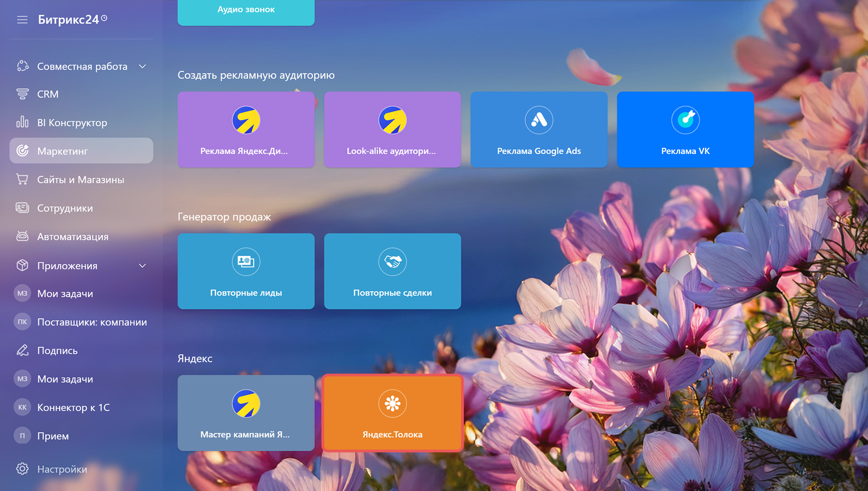Click the Создать рекламную аудиторию heading
Image resolution: width=868 pixels, height=491 pixels.
tap(256, 75)
